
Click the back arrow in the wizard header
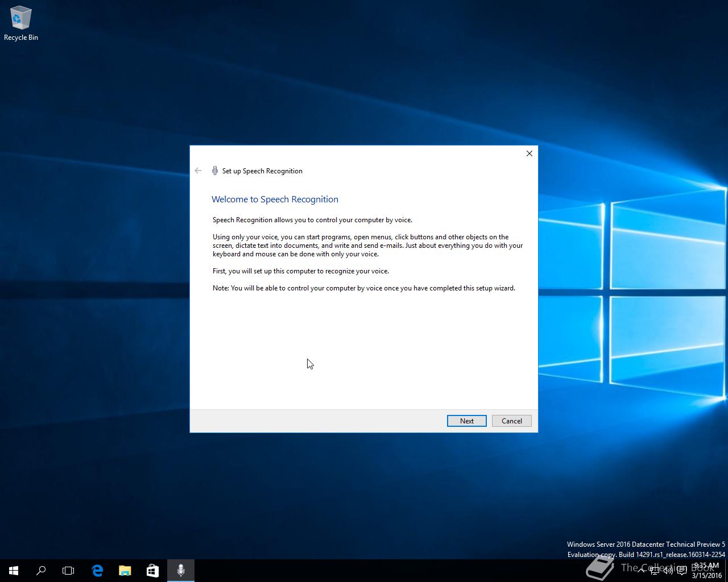point(198,171)
